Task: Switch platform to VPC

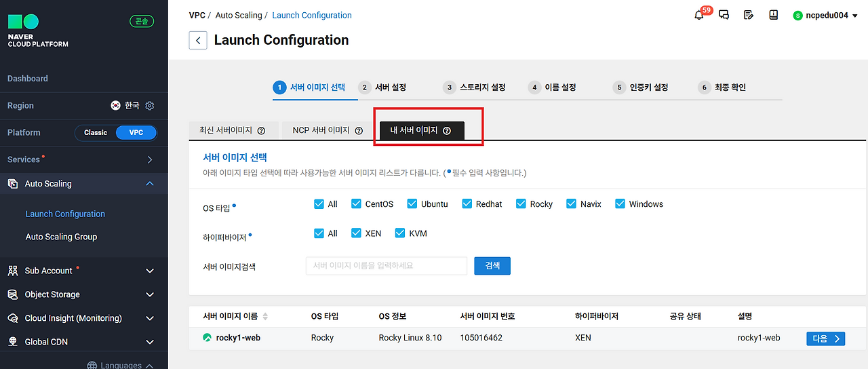Action: [136, 132]
